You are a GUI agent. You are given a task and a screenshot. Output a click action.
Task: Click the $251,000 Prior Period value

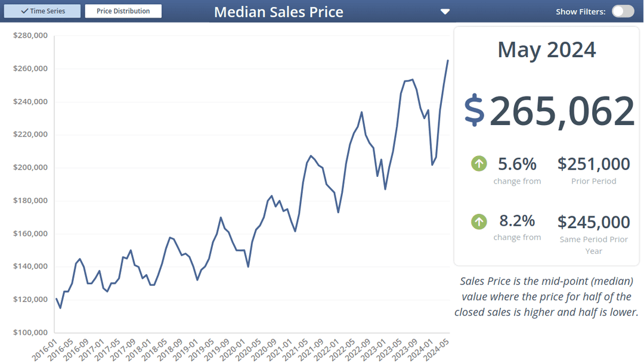coord(593,164)
